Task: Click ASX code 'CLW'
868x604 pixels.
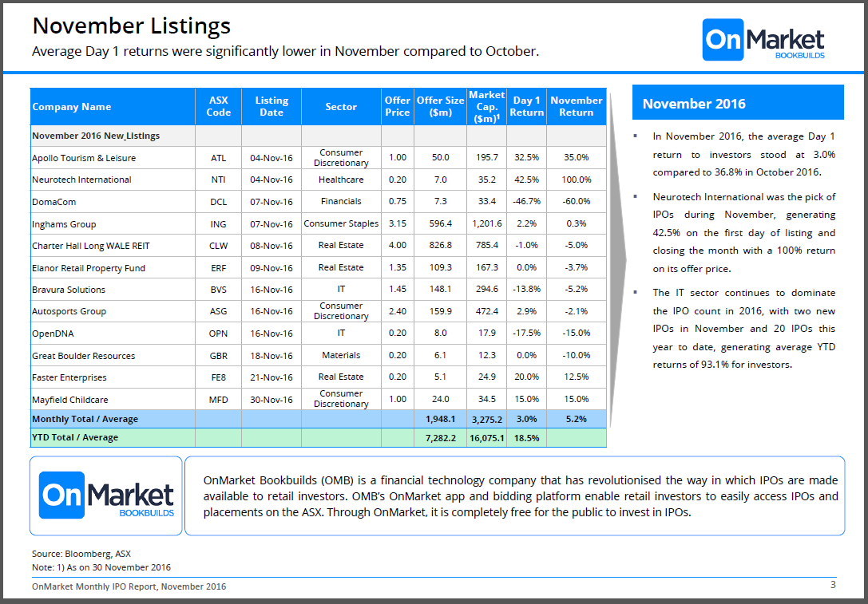Action: [x=219, y=246]
